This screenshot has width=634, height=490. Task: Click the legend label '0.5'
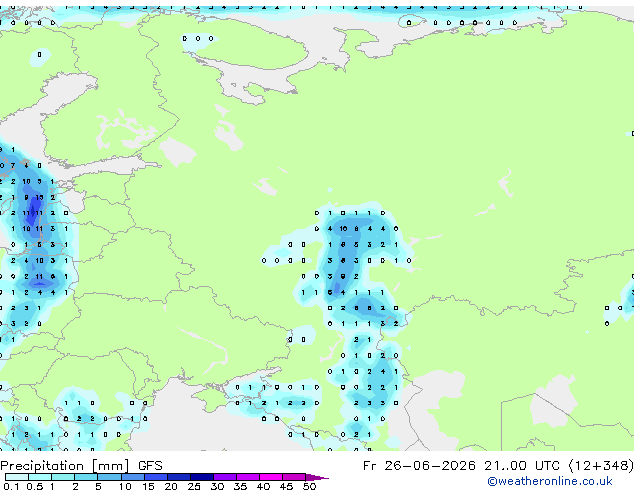coord(35,486)
